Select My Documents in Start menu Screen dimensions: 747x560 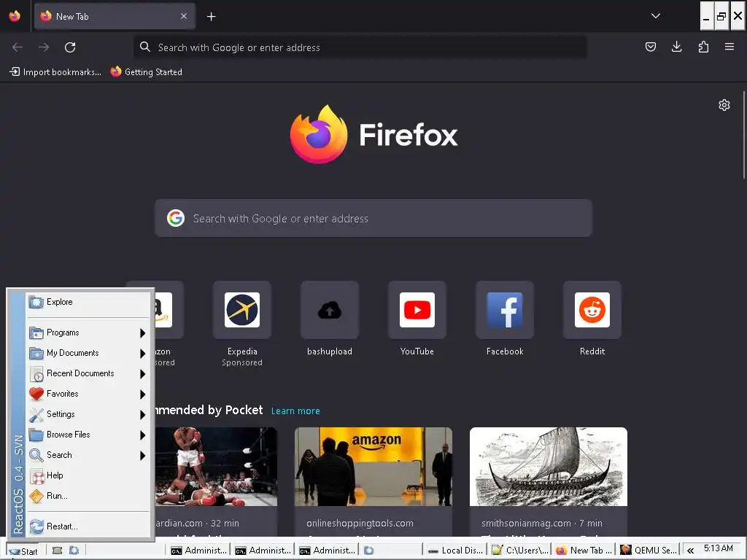tap(88, 353)
